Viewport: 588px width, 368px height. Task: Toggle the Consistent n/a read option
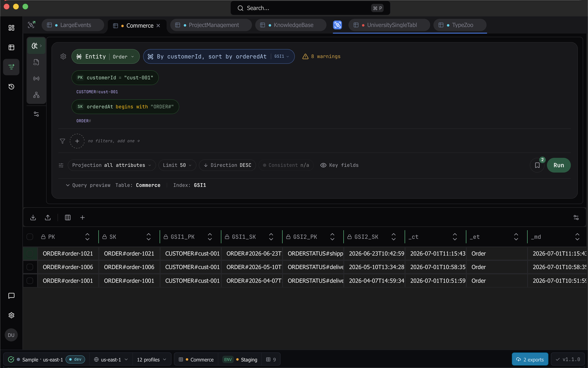286,165
